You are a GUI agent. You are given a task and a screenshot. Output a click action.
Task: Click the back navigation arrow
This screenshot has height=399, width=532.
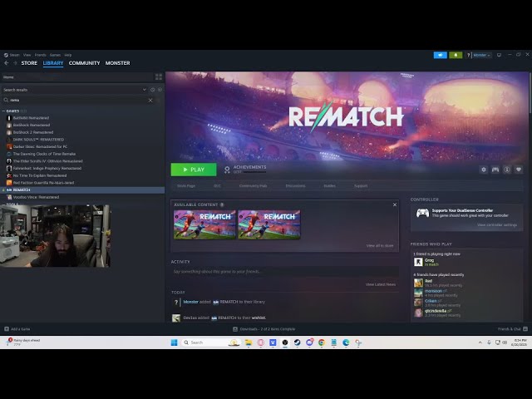7,63
